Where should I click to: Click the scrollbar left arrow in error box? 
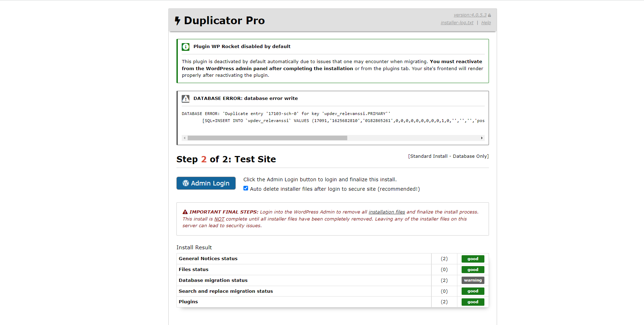(185, 138)
